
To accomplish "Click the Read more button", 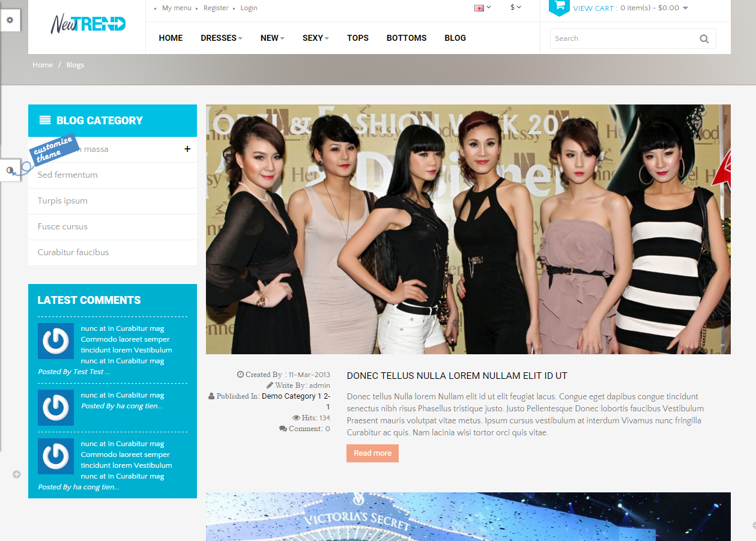I will click(x=372, y=453).
